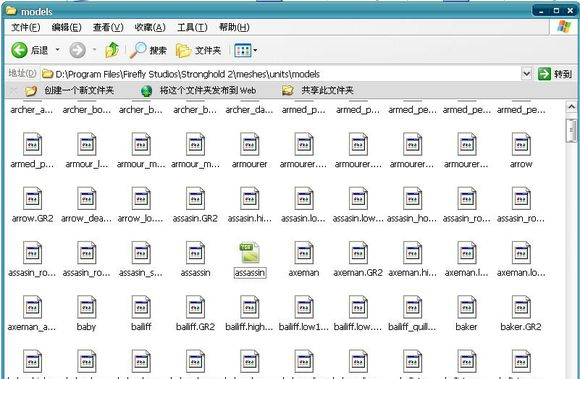Click the file name axeman.hi...
Screen dimensions: 580x394
[x=412, y=273]
